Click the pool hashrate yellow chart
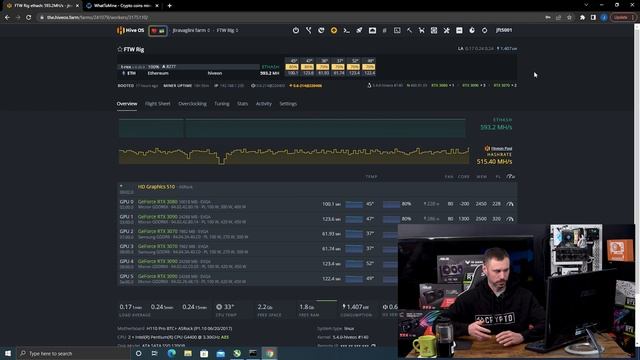 (294, 155)
